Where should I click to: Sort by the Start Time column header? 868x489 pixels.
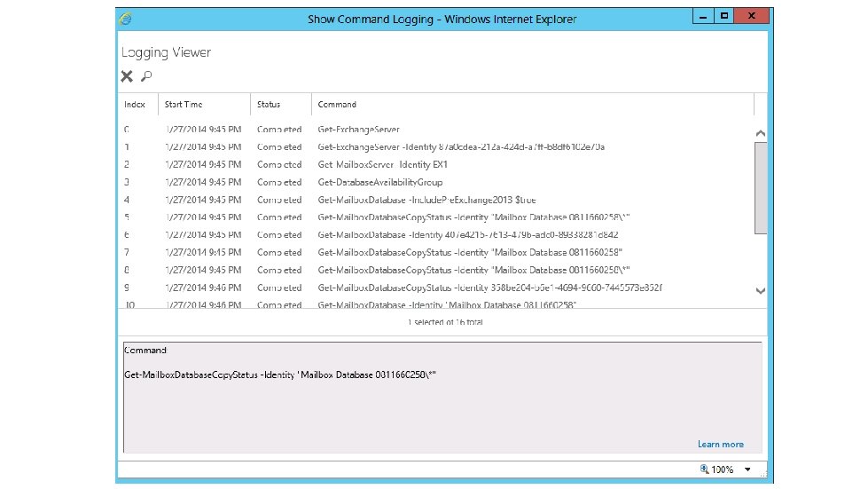(184, 104)
